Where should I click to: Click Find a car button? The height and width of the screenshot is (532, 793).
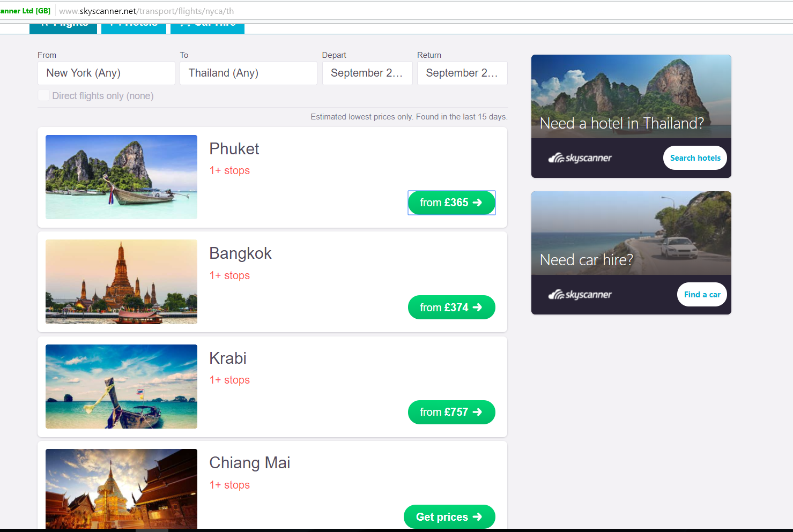point(702,295)
